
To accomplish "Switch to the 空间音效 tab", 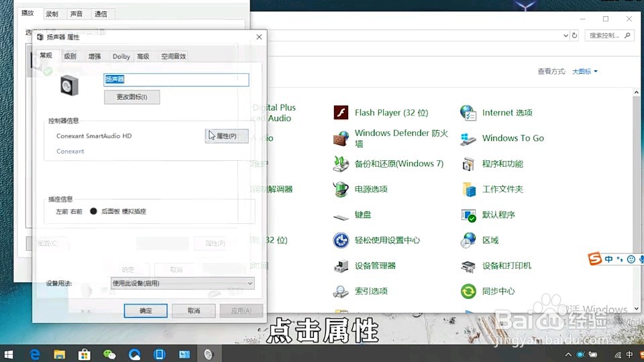I will click(x=173, y=56).
